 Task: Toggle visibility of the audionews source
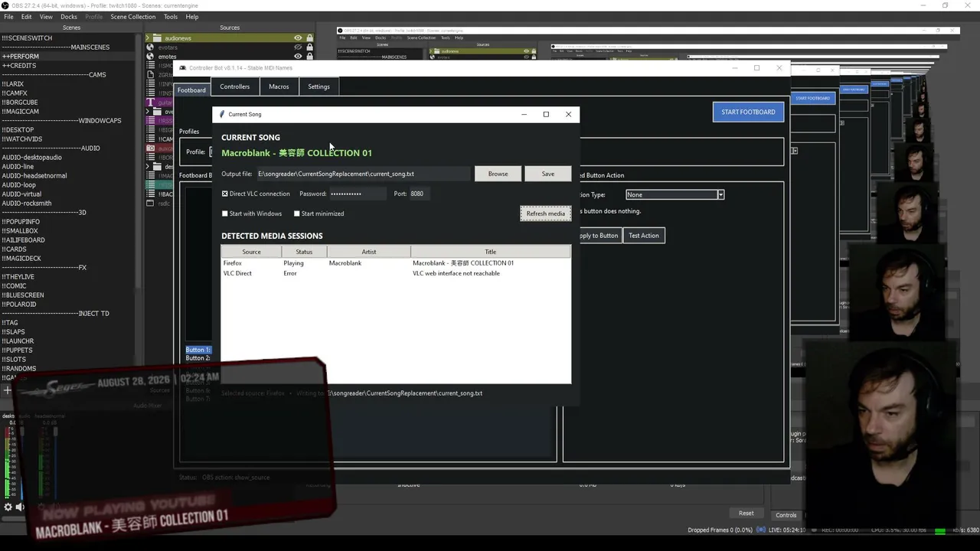click(298, 37)
